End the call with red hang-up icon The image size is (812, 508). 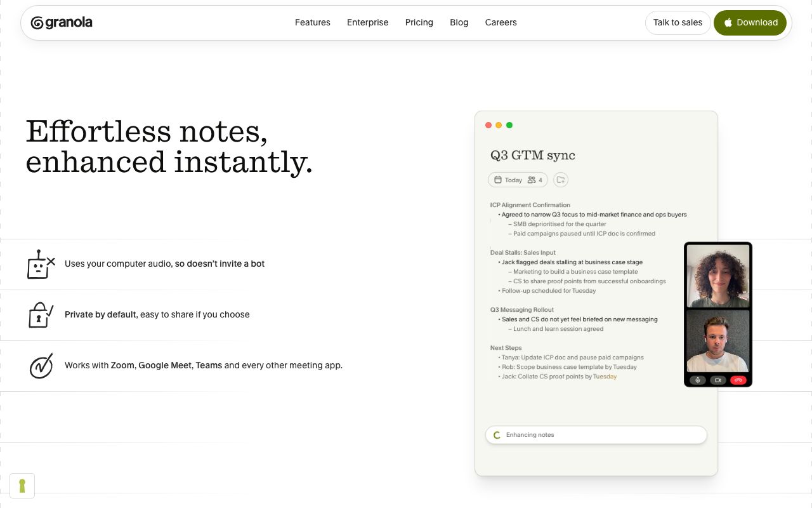click(738, 380)
